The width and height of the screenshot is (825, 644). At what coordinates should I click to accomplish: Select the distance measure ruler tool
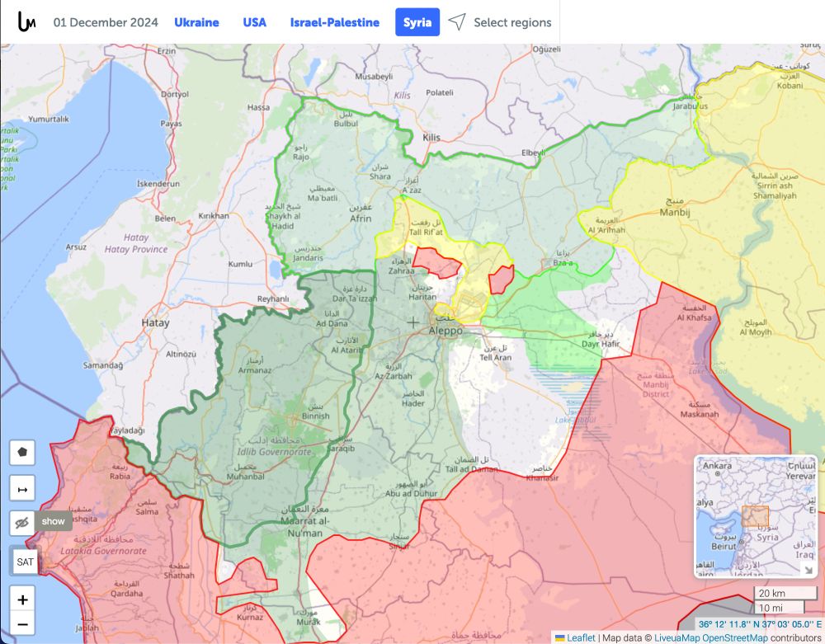pyautogui.click(x=22, y=490)
